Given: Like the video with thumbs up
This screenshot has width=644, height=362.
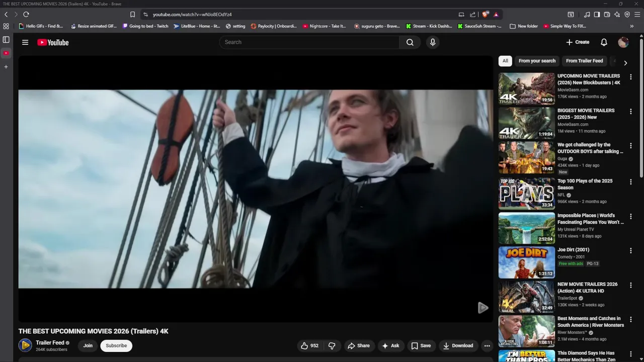Looking at the screenshot, I should (309, 345).
